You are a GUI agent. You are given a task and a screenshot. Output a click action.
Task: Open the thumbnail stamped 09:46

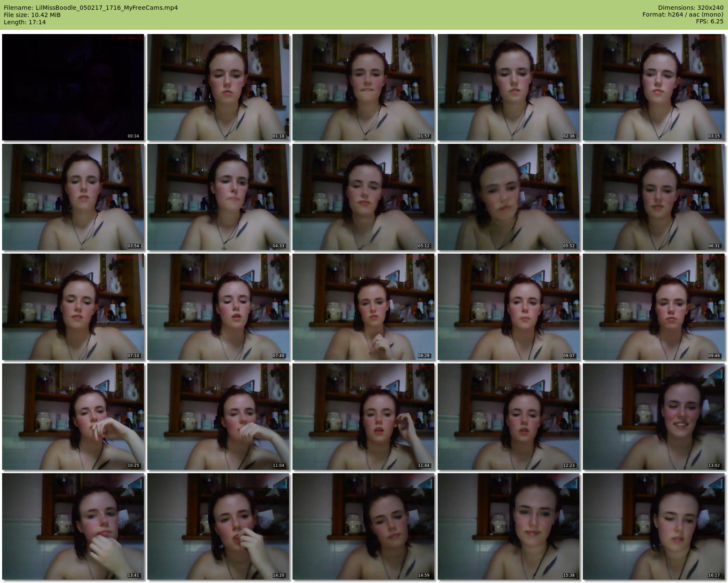tap(654, 307)
